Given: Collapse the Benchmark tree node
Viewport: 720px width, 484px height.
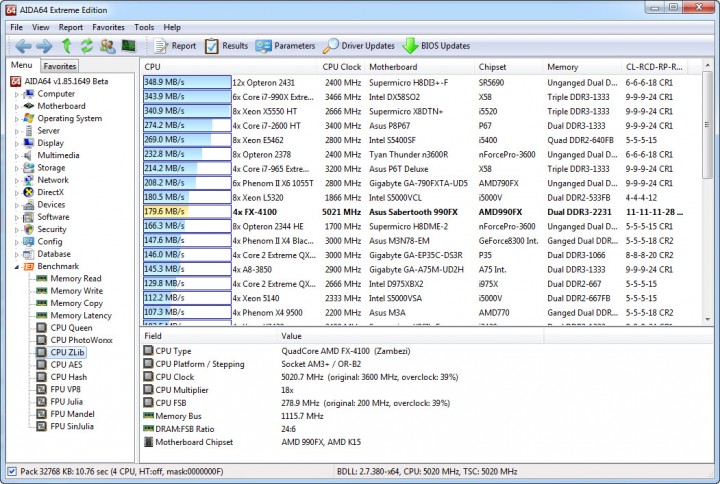Looking at the screenshot, I should (x=17, y=267).
